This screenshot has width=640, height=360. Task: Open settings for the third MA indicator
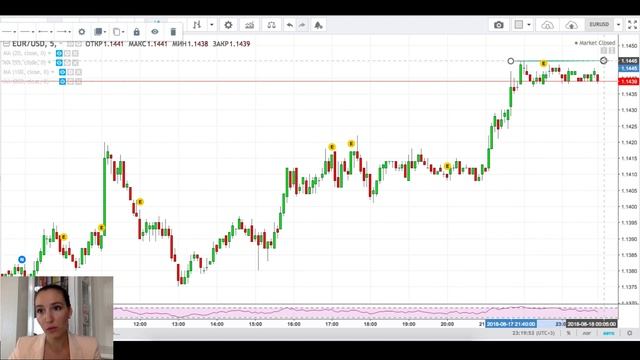[71, 72]
